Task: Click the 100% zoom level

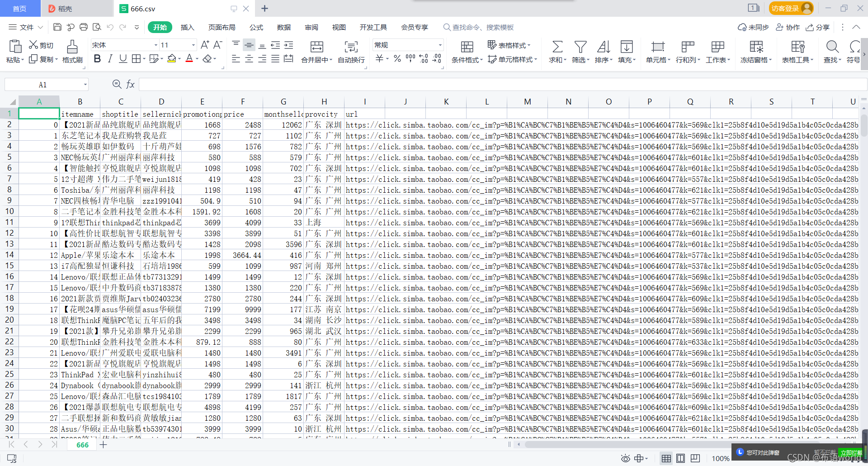Action: 720,458
